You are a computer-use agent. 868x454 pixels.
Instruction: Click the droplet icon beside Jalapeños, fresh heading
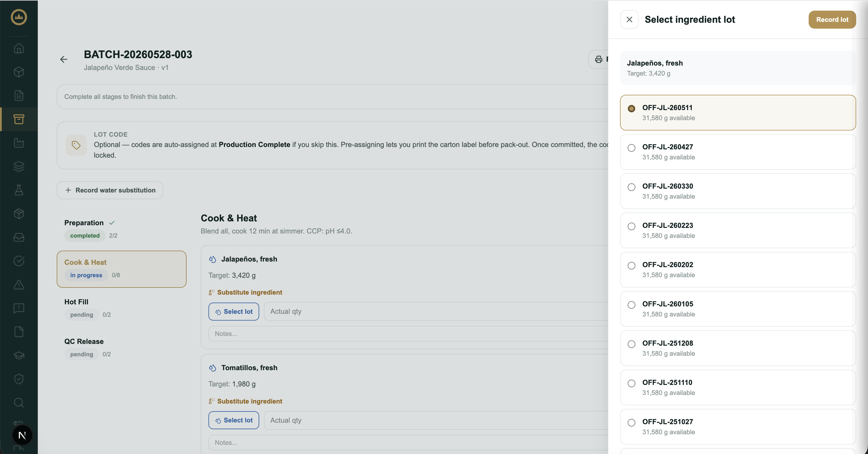[212, 259]
